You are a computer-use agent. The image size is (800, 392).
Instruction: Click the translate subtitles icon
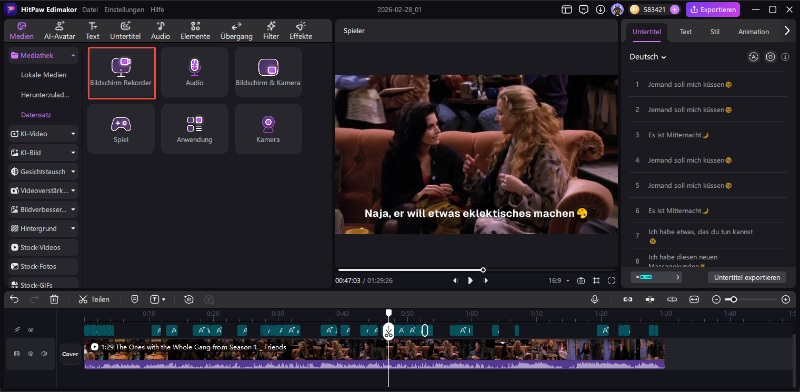pos(754,57)
